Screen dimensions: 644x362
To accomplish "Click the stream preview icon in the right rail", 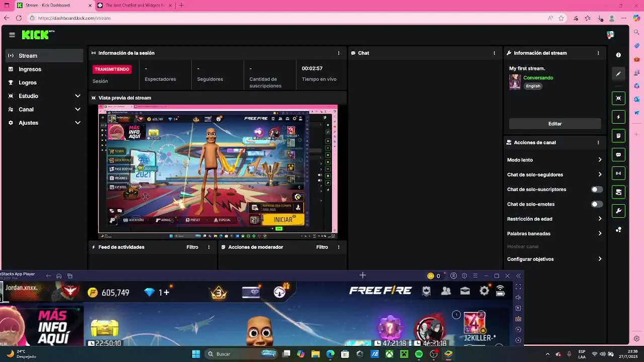I will coord(618,98).
